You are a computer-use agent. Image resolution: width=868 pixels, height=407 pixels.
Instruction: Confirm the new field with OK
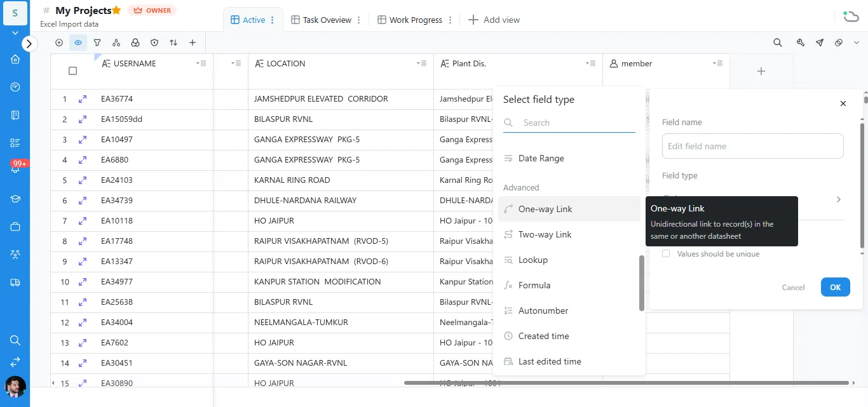(835, 287)
